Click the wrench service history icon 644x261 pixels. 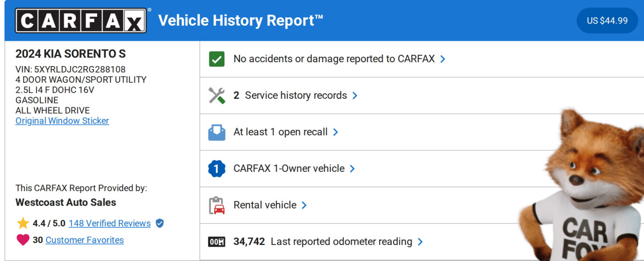[x=216, y=96]
